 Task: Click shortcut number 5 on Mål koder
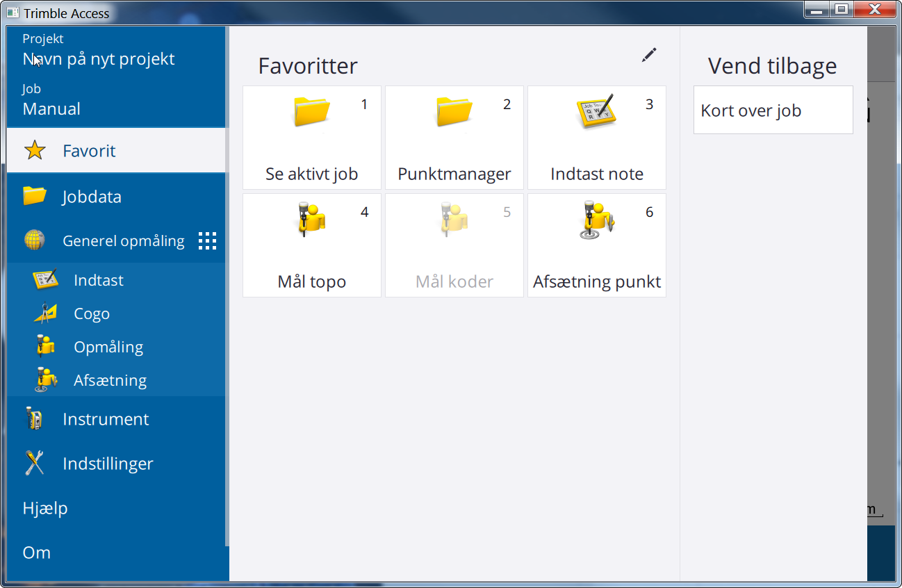(x=507, y=212)
